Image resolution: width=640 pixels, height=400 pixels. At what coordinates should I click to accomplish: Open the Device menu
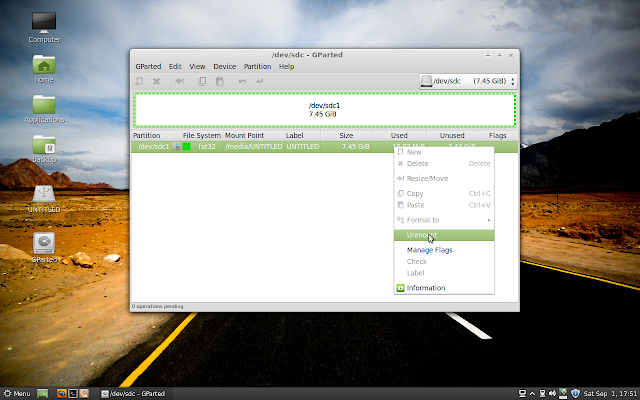pos(224,67)
